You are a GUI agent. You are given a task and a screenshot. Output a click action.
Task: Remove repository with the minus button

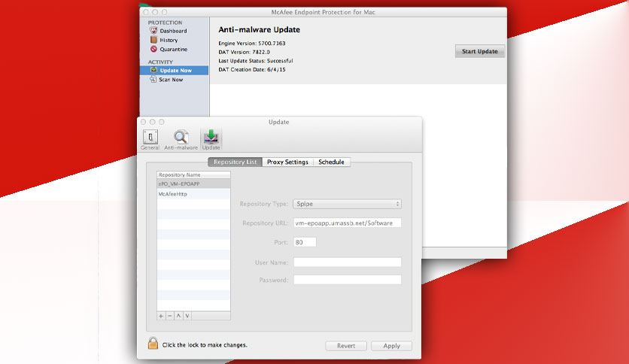tap(170, 316)
